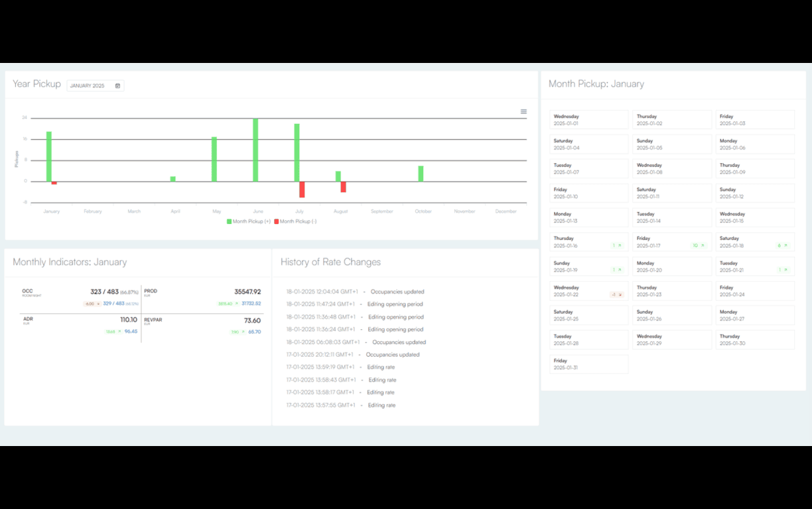
Task: Open the Friday 2025-01-31 day card
Action: click(x=589, y=364)
